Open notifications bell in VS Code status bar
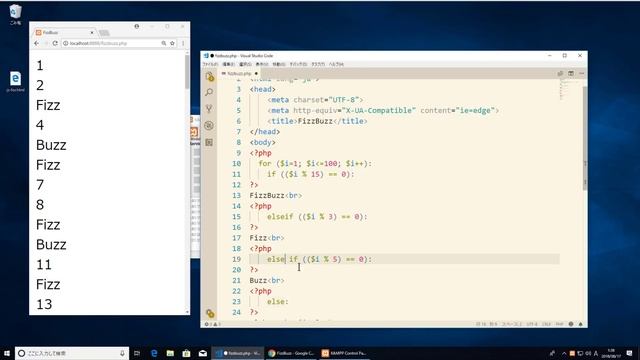 pos(580,324)
